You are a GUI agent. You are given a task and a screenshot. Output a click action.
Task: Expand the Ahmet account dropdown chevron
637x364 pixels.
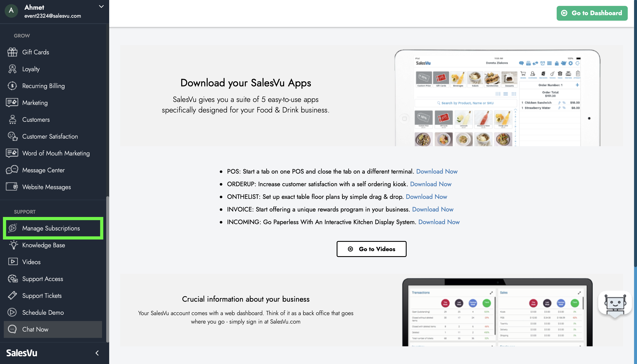click(x=101, y=7)
